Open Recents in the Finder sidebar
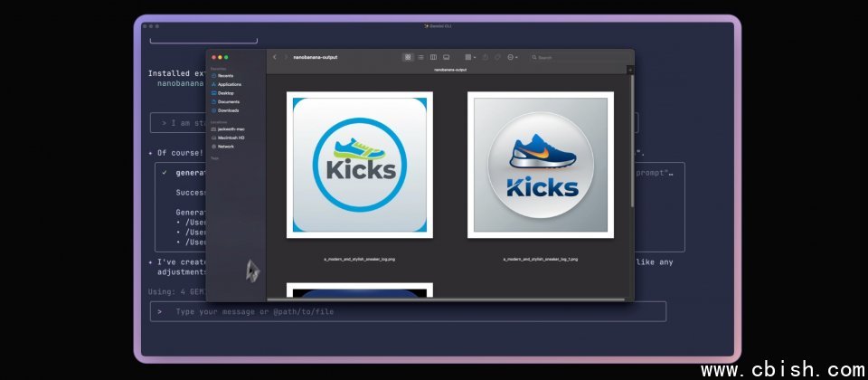This screenshot has height=380, width=868. [x=224, y=76]
